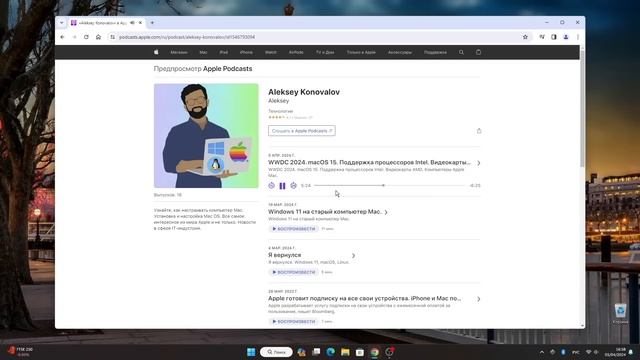Open Microsoft Store from taskbar
This screenshot has height=360, width=640.
tap(360, 352)
